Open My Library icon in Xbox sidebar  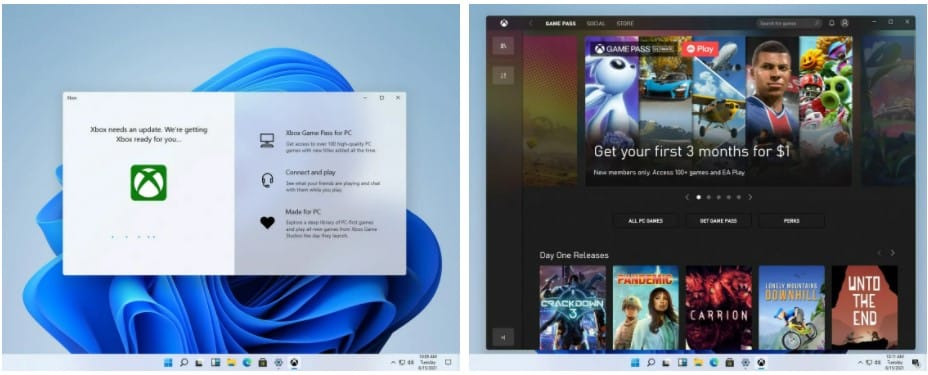click(503, 46)
